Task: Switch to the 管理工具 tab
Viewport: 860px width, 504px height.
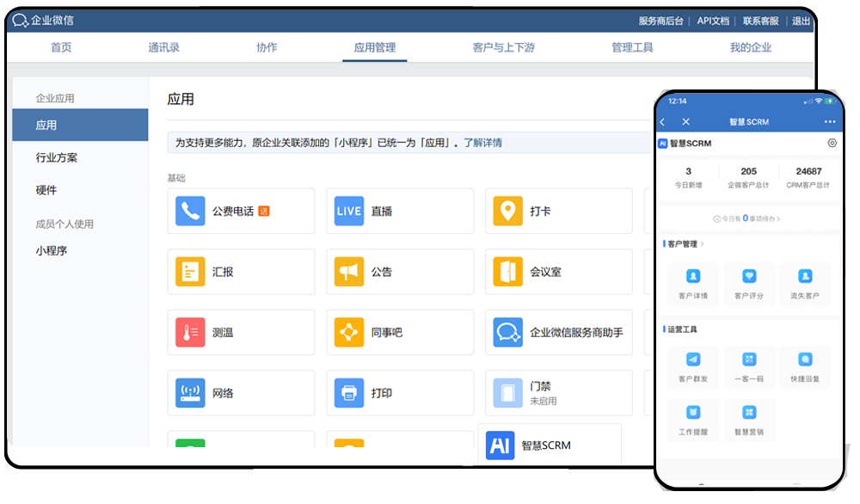Action: click(x=632, y=47)
